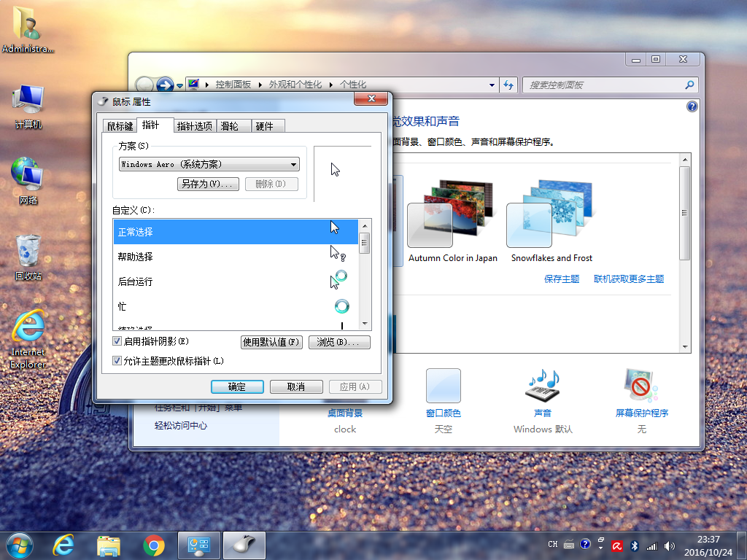The width and height of the screenshot is (747, 560).
Task: Select Autumn Color in Japan theme
Action: point(452,222)
